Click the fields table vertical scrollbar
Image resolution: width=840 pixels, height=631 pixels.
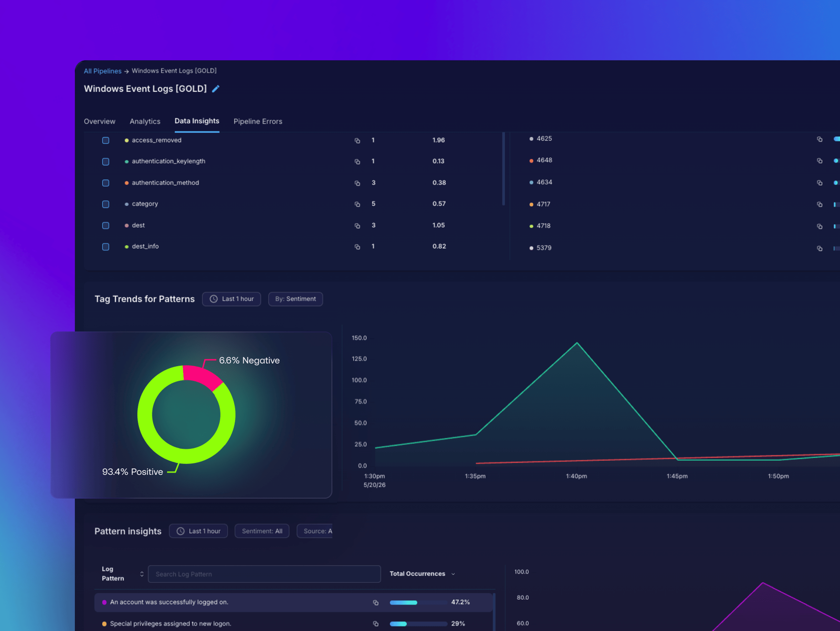tap(504, 169)
